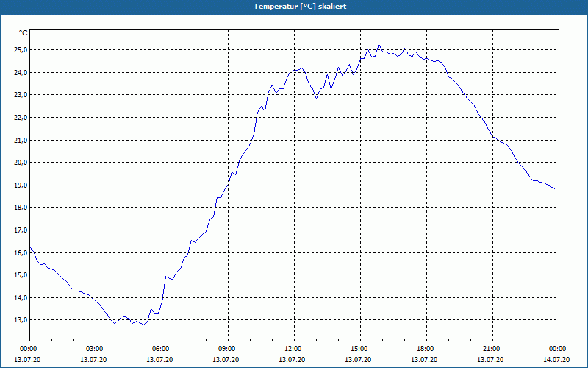Click the 09:00 time axis label

coord(226,349)
